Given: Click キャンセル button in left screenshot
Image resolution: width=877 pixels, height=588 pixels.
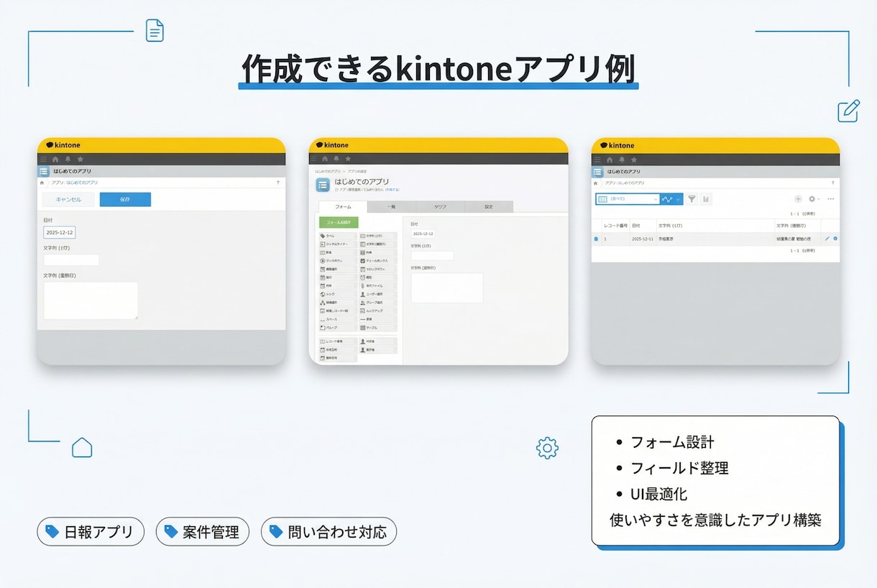Looking at the screenshot, I should click(x=68, y=199).
